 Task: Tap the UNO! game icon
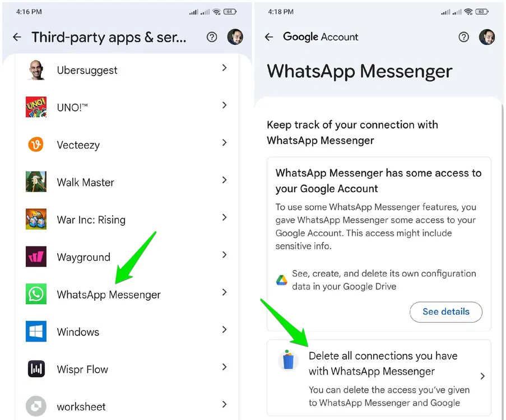click(x=36, y=107)
